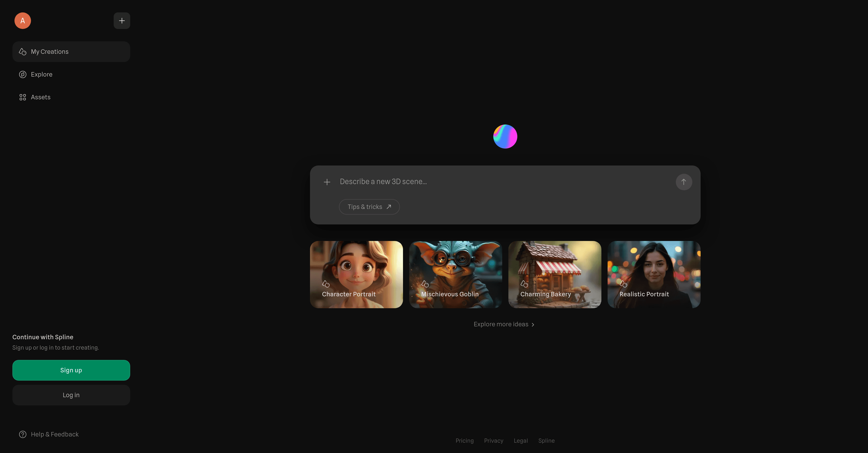The image size is (868, 453).
Task: Open Assets using the grid icon
Action: coord(22,97)
